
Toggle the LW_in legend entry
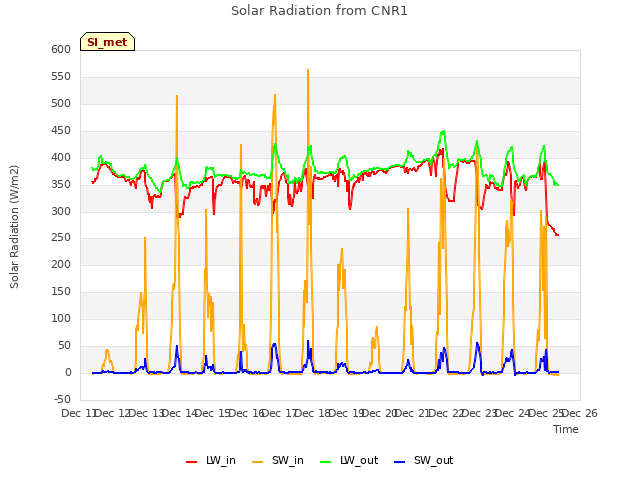211,460
